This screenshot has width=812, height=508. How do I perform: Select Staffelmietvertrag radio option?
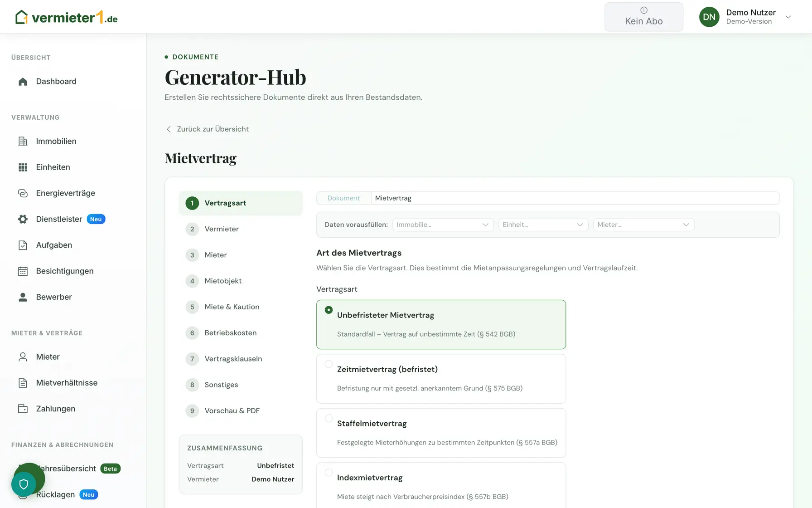coord(329,418)
